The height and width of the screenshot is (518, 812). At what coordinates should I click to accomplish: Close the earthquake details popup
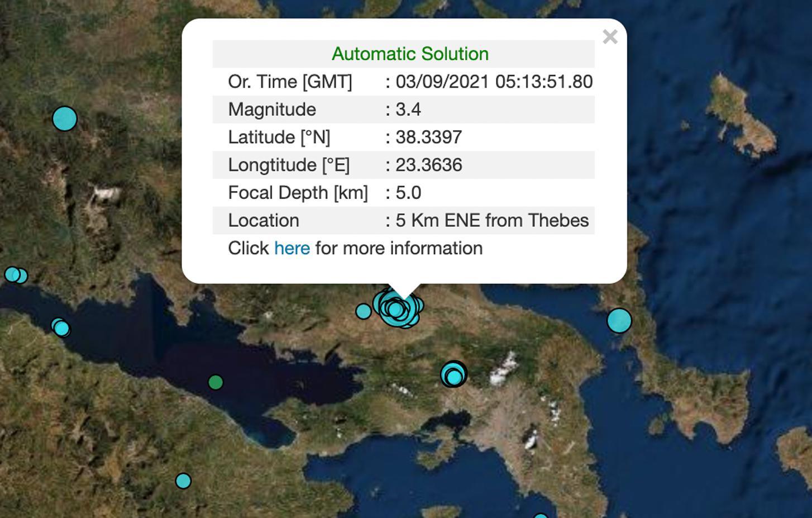610,37
